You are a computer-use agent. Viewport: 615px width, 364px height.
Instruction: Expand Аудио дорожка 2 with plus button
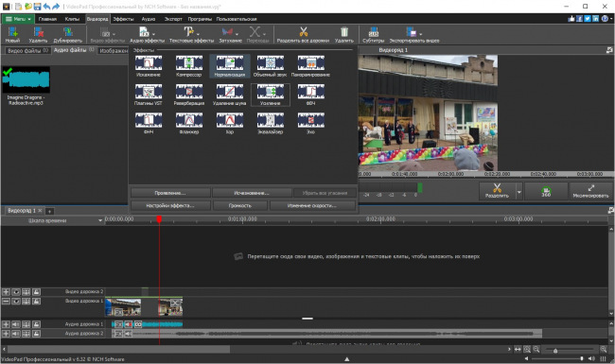[6, 334]
